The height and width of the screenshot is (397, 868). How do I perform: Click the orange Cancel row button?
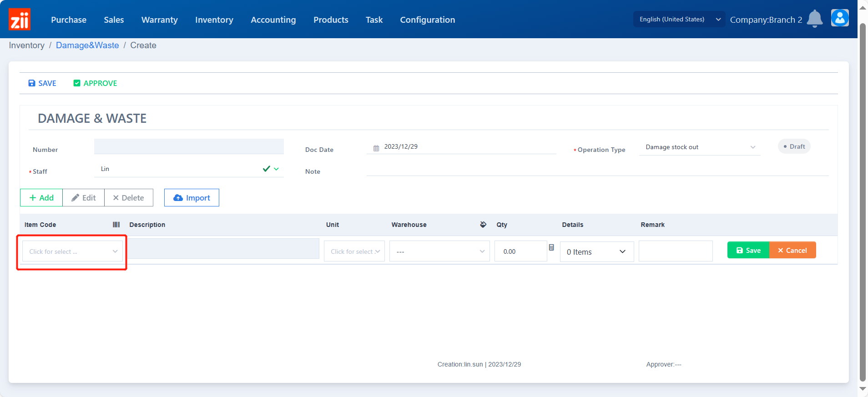coord(792,250)
